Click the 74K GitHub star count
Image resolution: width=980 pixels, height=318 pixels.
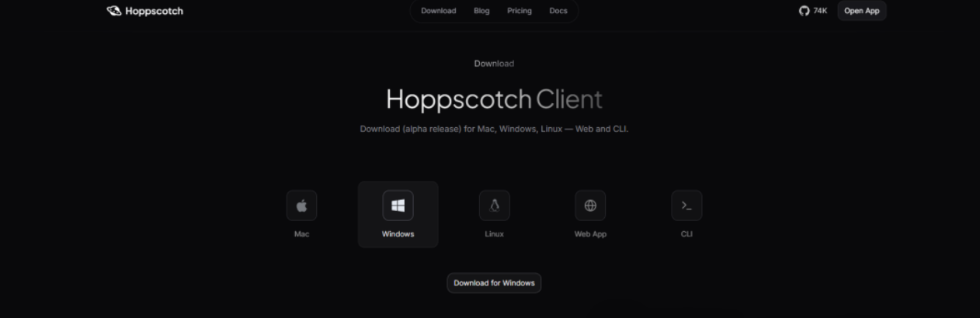click(x=820, y=11)
